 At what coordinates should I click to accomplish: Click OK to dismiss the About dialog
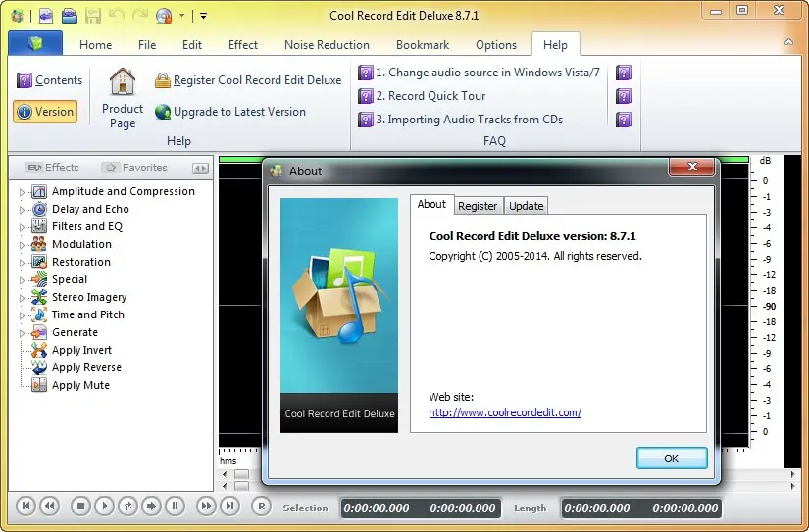(x=672, y=459)
